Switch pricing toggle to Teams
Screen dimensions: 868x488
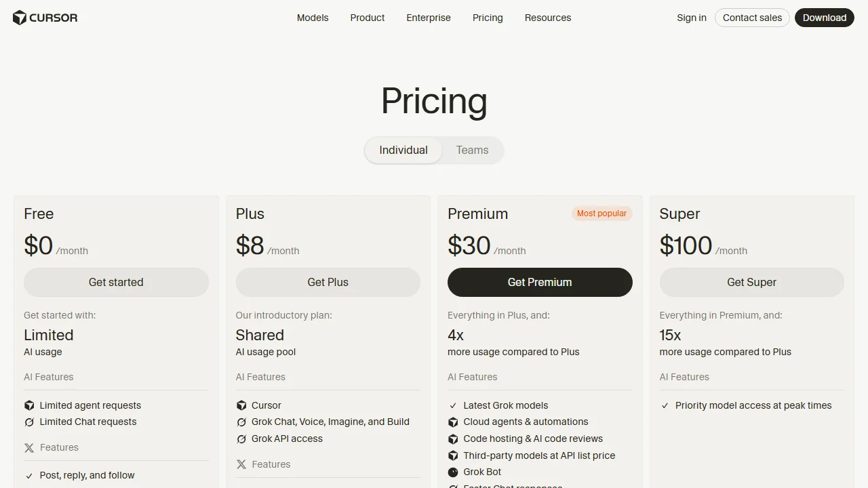(472, 150)
